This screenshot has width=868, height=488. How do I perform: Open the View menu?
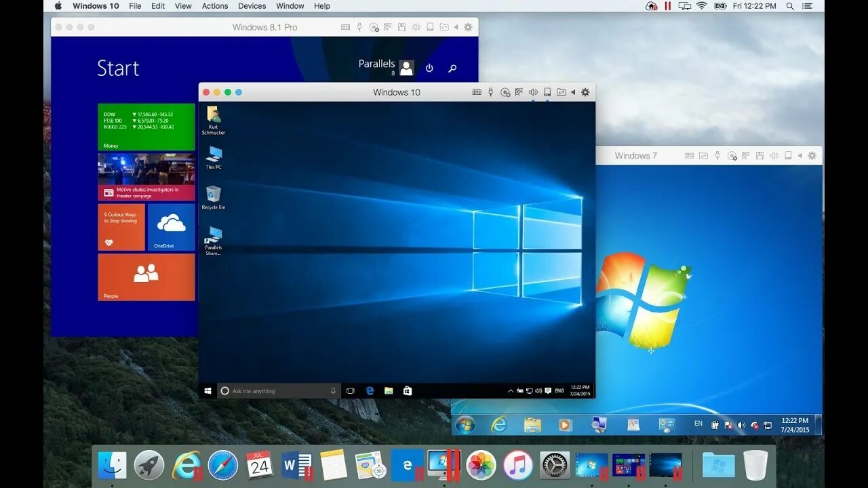183,6
